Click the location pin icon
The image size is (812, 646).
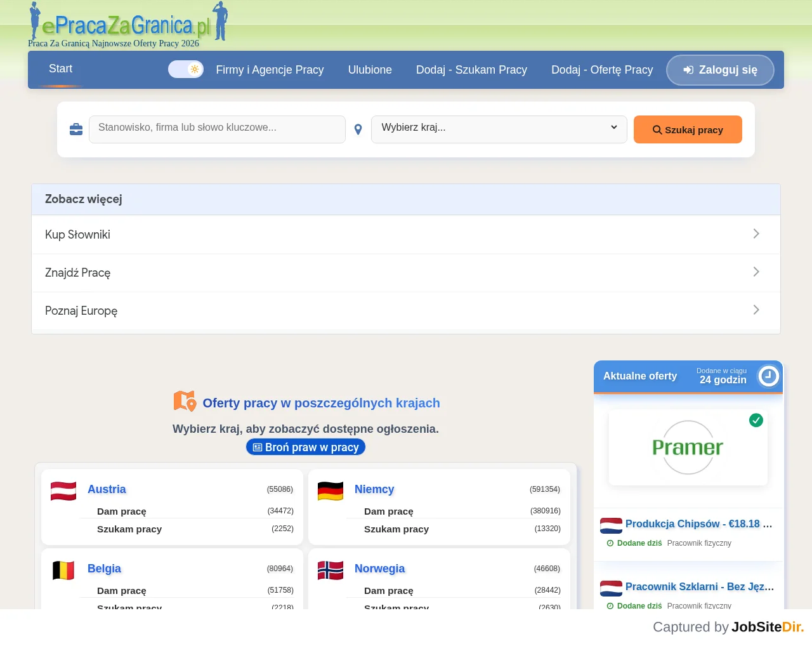(358, 129)
